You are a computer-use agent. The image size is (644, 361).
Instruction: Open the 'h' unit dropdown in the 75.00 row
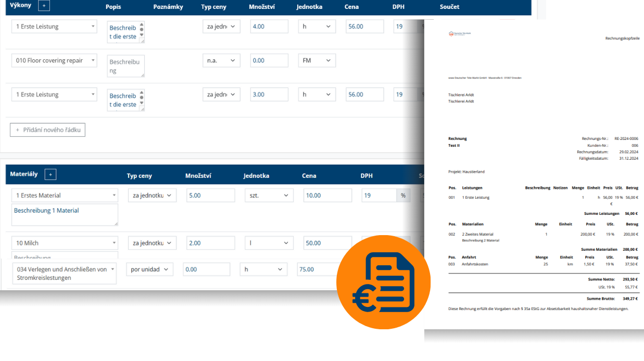(x=263, y=269)
